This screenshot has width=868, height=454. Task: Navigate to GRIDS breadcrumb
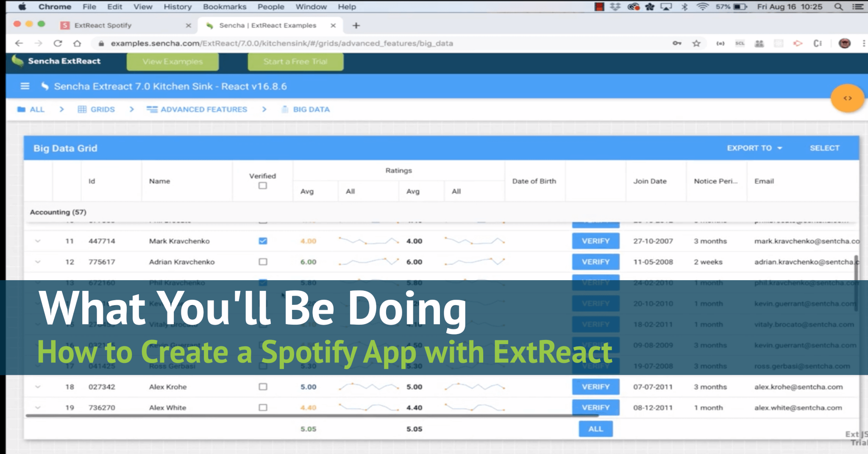[96, 109]
